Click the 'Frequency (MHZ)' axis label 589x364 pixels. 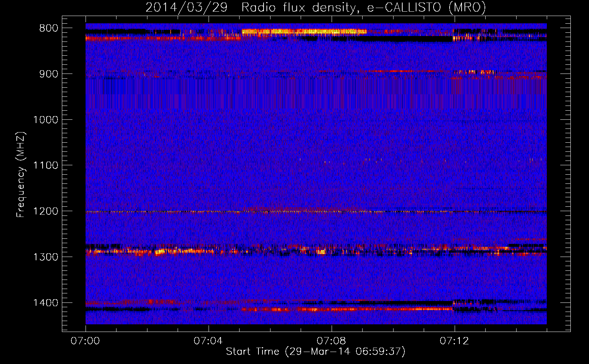click(21, 174)
